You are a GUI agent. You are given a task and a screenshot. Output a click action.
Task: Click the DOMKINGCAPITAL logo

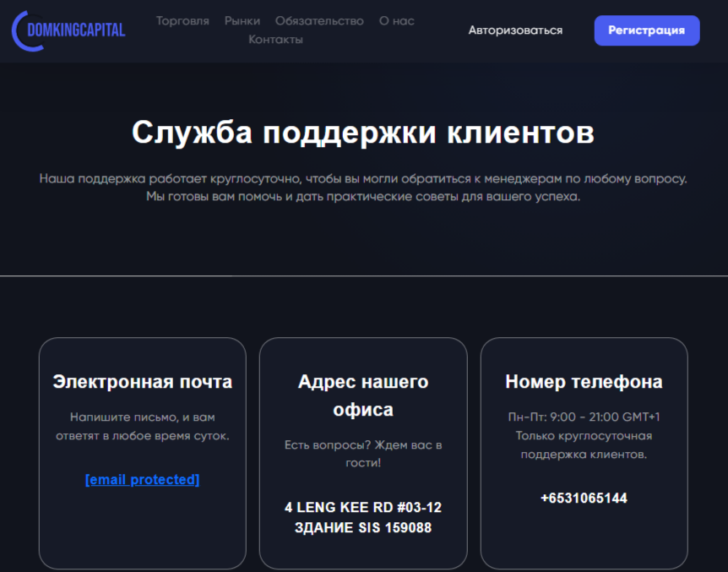(x=76, y=29)
